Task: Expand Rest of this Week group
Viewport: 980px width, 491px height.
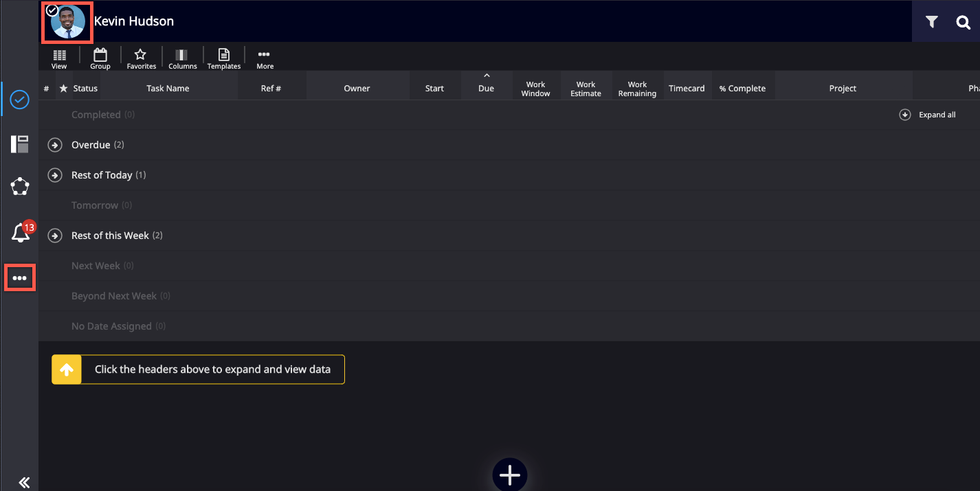Action: tap(55, 236)
